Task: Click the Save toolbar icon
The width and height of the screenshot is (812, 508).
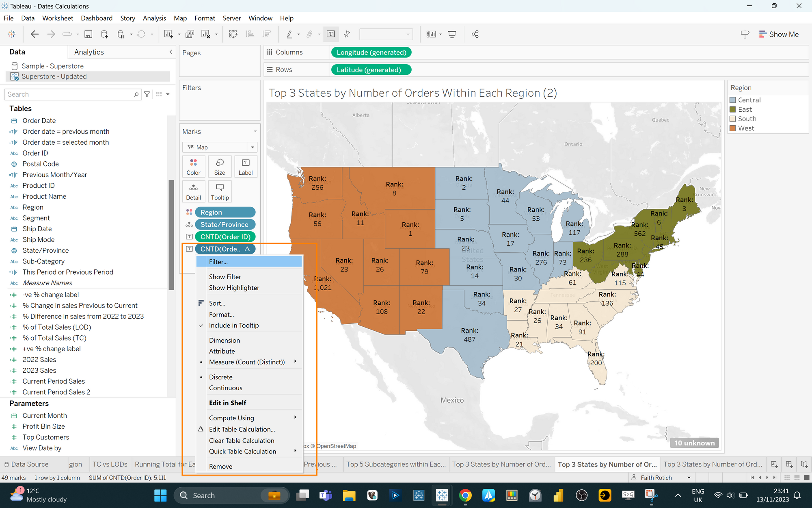Action: (x=88, y=35)
